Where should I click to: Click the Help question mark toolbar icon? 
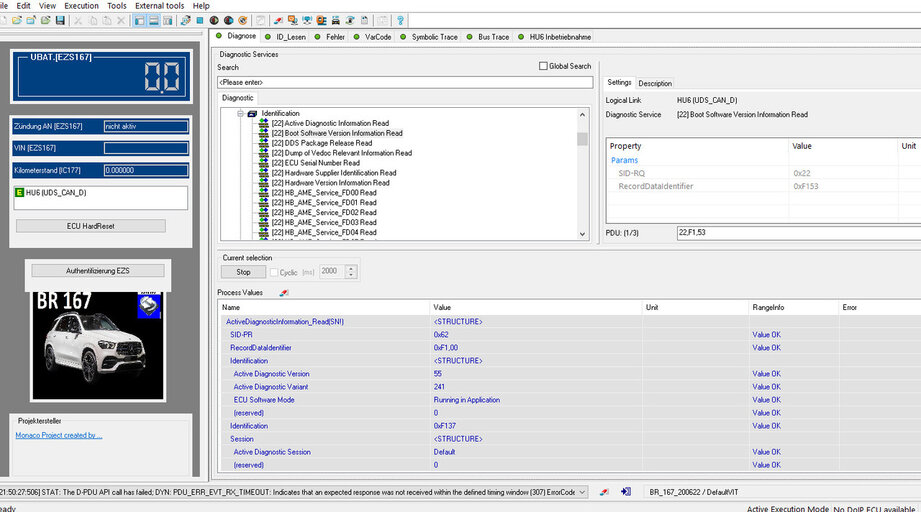(x=400, y=20)
